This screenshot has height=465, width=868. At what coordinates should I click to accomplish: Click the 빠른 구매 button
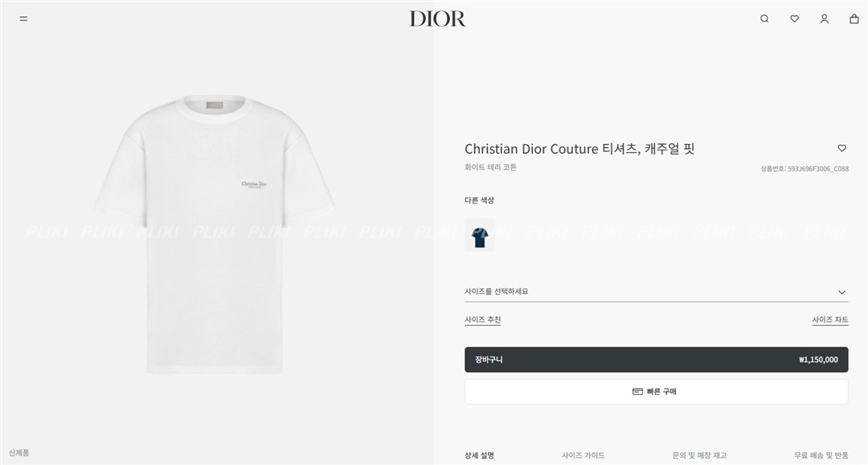tap(656, 392)
